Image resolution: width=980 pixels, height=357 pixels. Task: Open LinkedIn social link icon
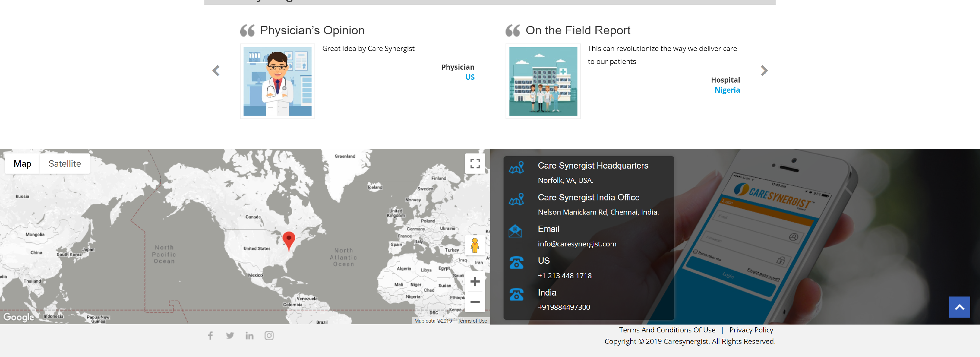(x=249, y=335)
